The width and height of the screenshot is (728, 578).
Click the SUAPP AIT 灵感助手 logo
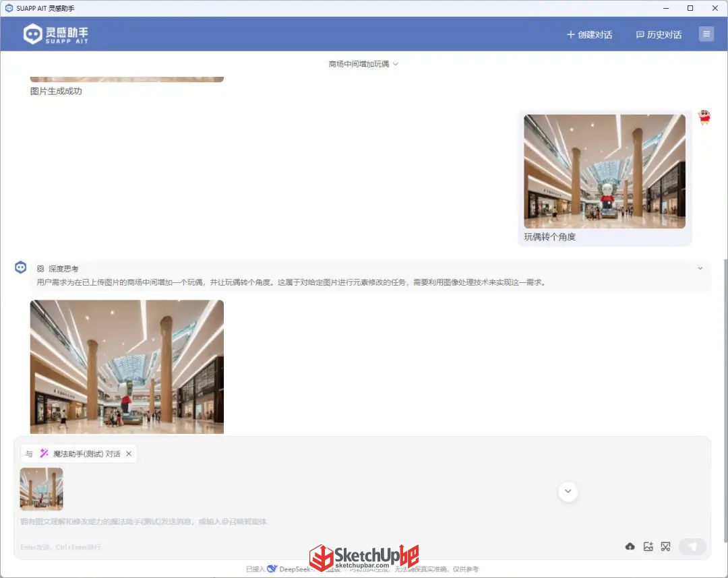(56, 34)
